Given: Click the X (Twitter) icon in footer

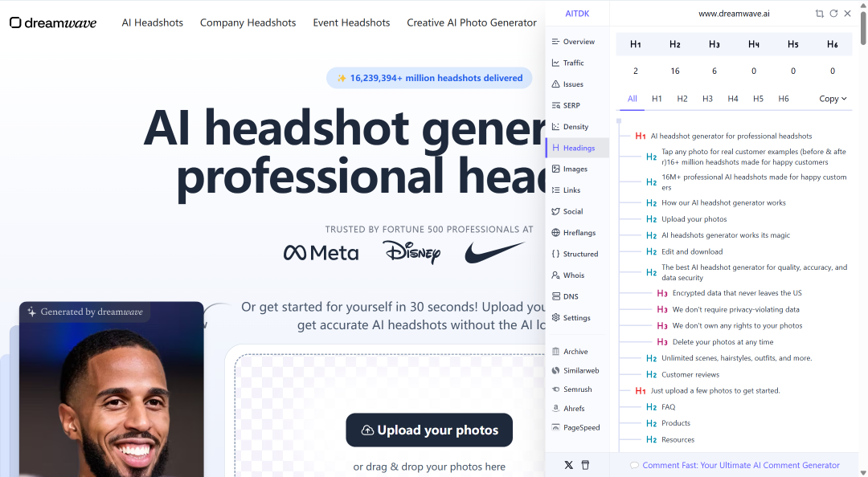Looking at the screenshot, I should point(568,465).
